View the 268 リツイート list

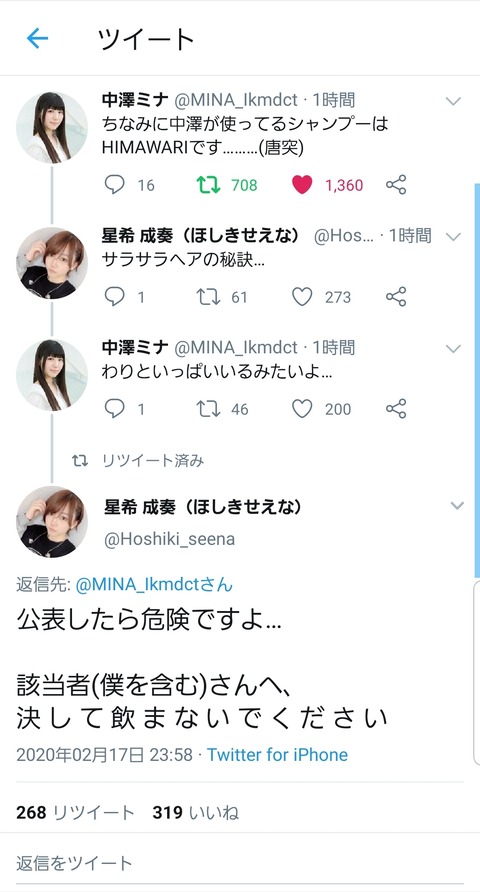click(76, 812)
